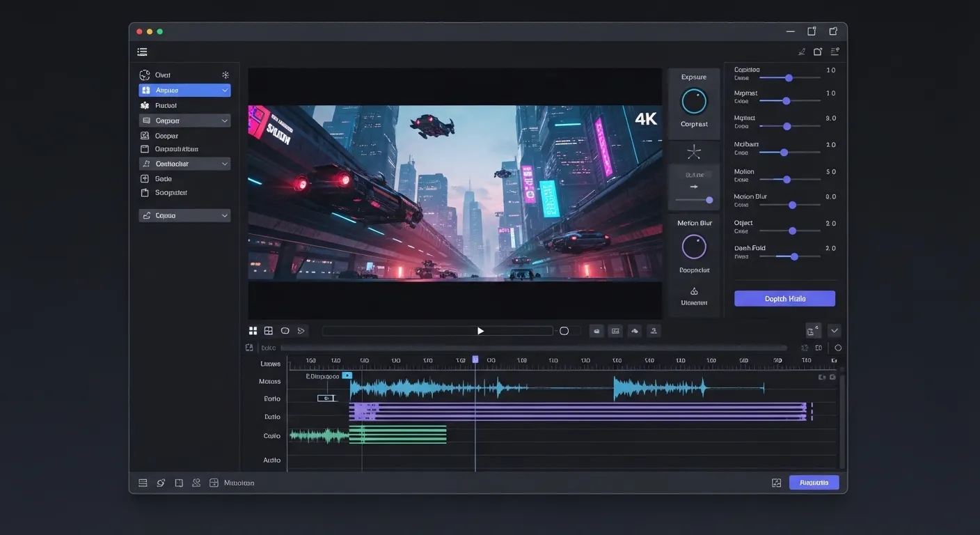Open the Capture dropdown at the bottom of the sidebar
980x535 pixels.
[224, 215]
